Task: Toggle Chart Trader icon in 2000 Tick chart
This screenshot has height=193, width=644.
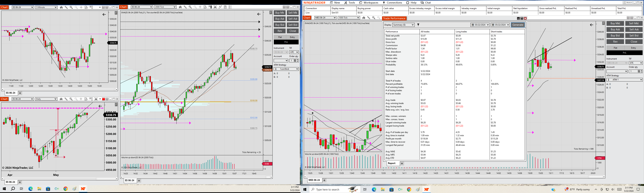Action: [x=210, y=7]
